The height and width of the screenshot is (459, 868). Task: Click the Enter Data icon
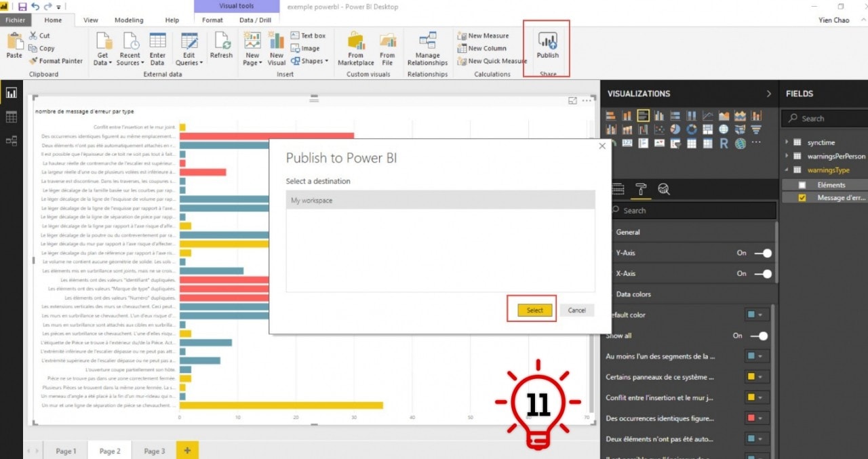click(157, 48)
